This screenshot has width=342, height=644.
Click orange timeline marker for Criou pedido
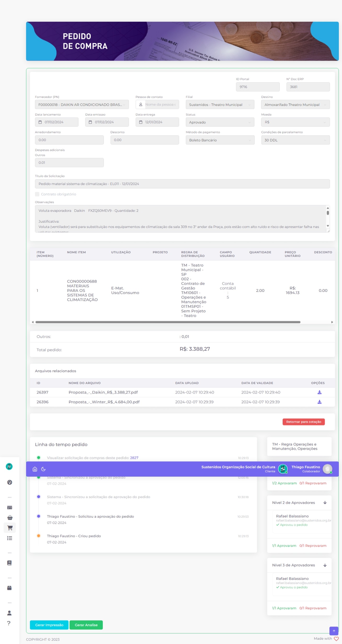tap(39, 536)
